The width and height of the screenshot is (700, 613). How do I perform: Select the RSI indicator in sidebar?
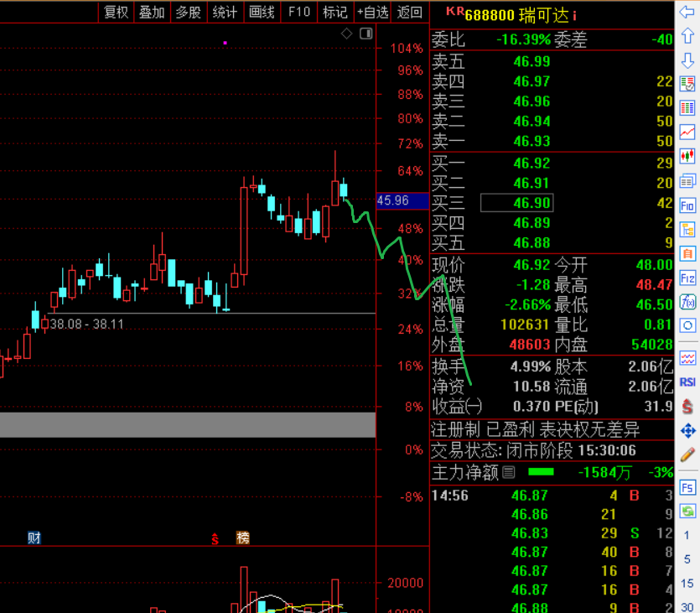(x=687, y=382)
